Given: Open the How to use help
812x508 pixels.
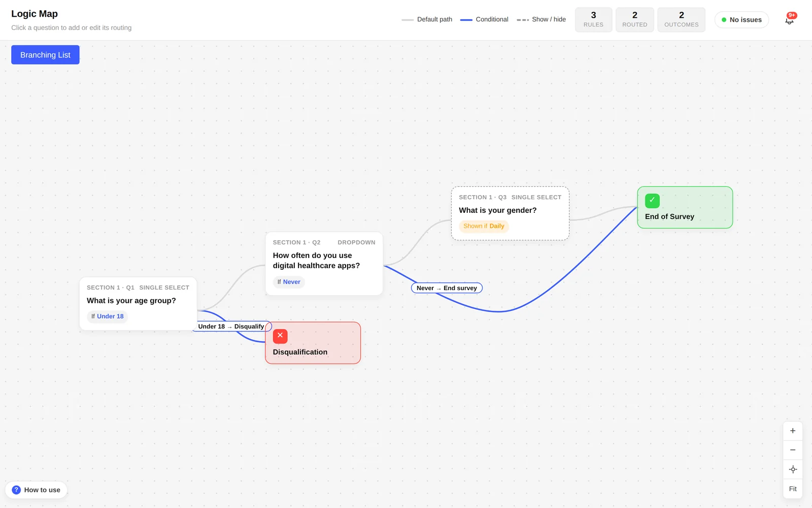Looking at the screenshot, I should [36, 490].
